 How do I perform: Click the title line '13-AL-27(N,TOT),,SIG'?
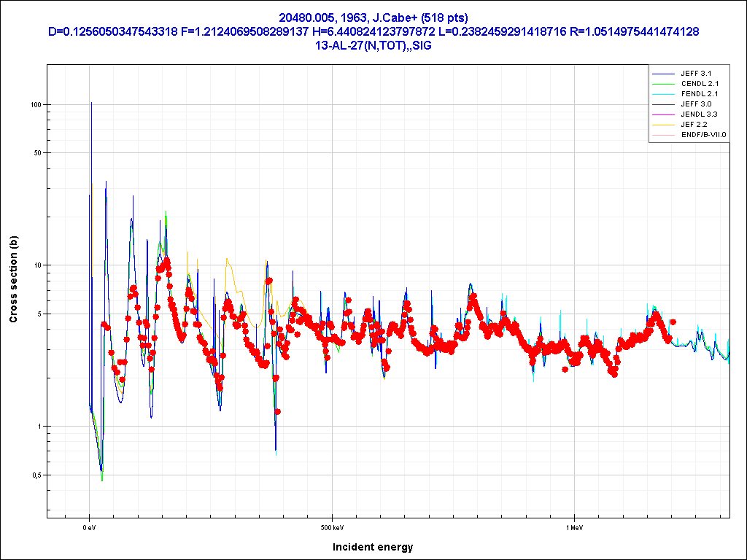373,45
